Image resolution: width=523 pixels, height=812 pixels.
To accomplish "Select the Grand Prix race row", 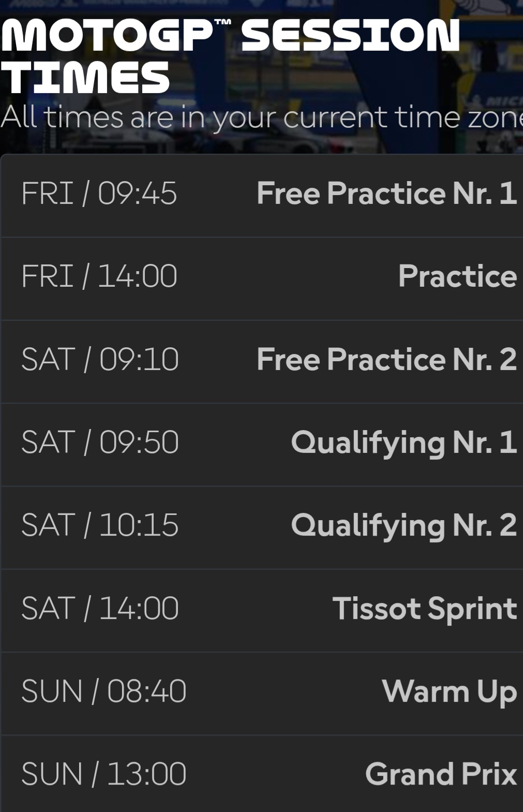I will click(x=262, y=774).
